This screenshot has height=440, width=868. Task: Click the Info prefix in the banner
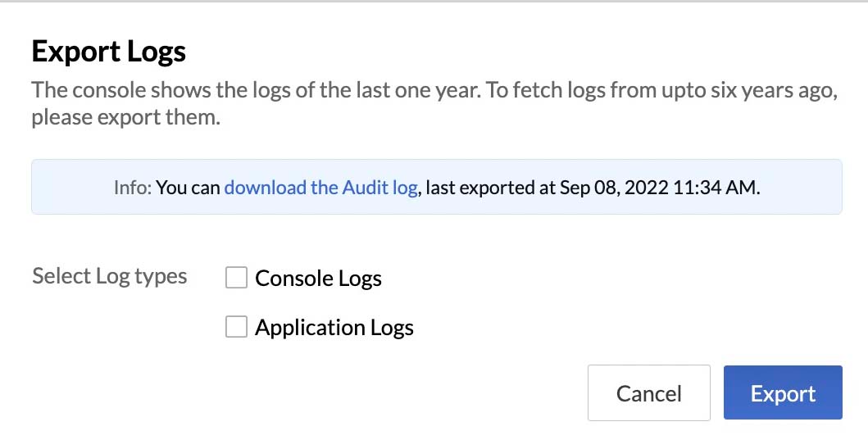(x=132, y=188)
